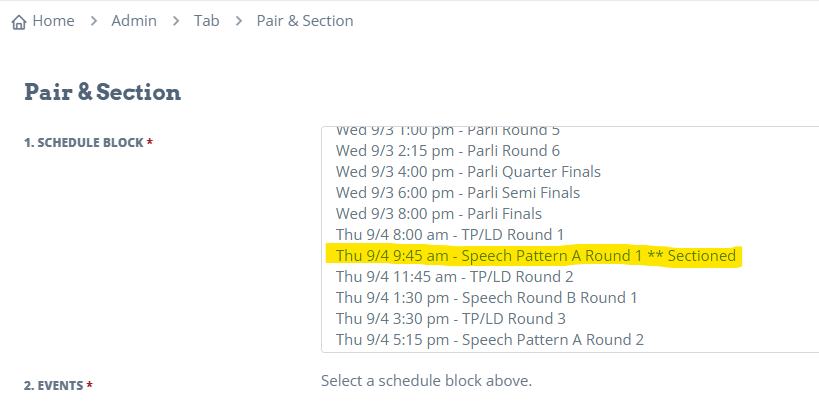Go to the Admin breadcrumb
Image resolution: width=819 pixels, height=408 pixels.
coord(134,21)
